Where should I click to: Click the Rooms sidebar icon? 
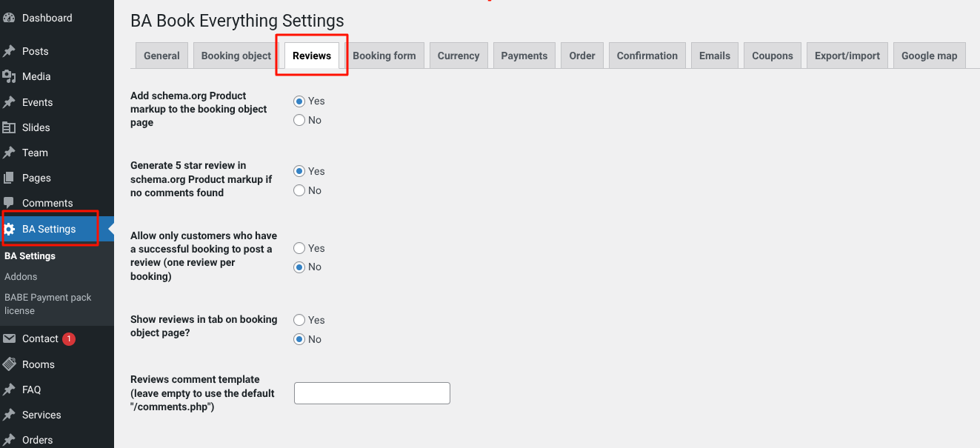coord(9,364)
